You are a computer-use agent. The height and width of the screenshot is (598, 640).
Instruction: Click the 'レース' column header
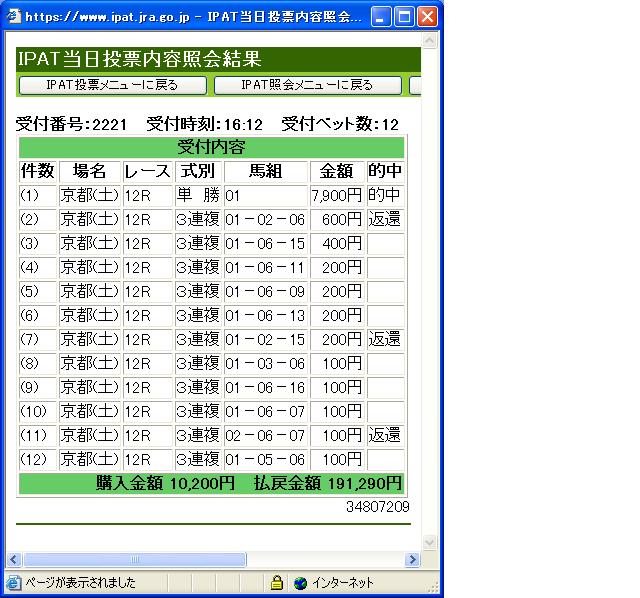pos(148,171)
